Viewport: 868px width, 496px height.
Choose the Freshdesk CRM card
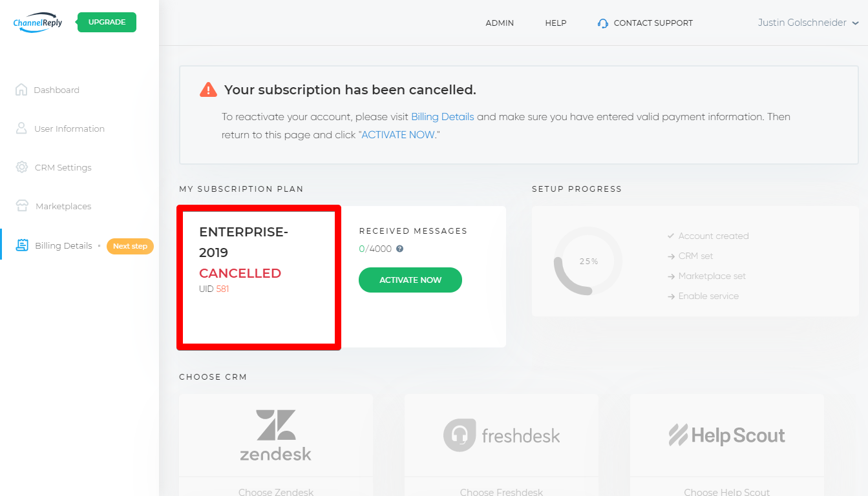click(502, 445)
